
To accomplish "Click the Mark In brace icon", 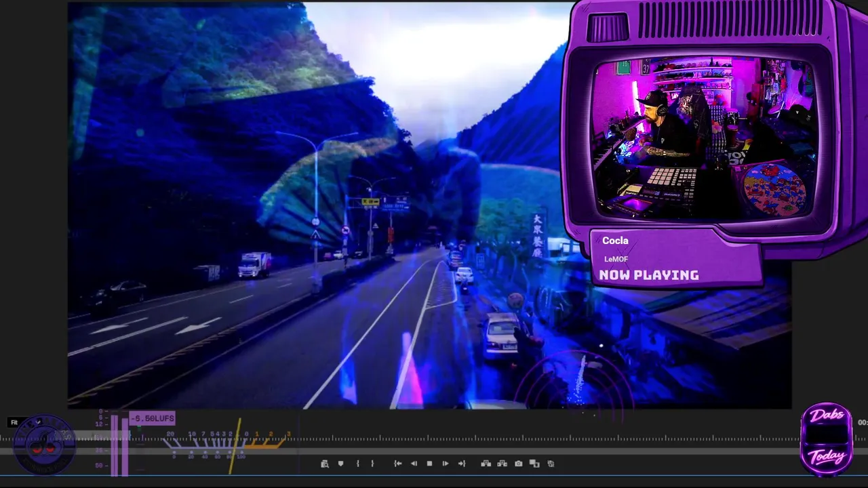I will click(x=358, y=464).
